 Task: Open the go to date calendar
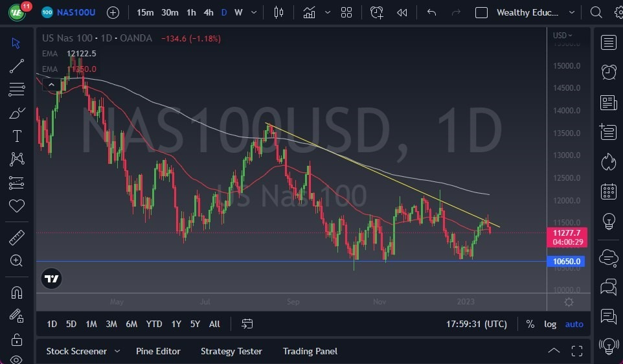pos(247,324)
